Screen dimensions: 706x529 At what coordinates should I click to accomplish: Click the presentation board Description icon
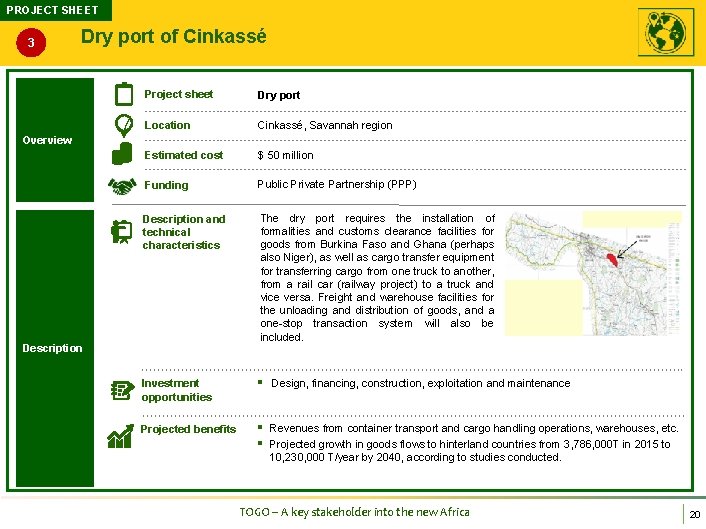pos(122,231)
